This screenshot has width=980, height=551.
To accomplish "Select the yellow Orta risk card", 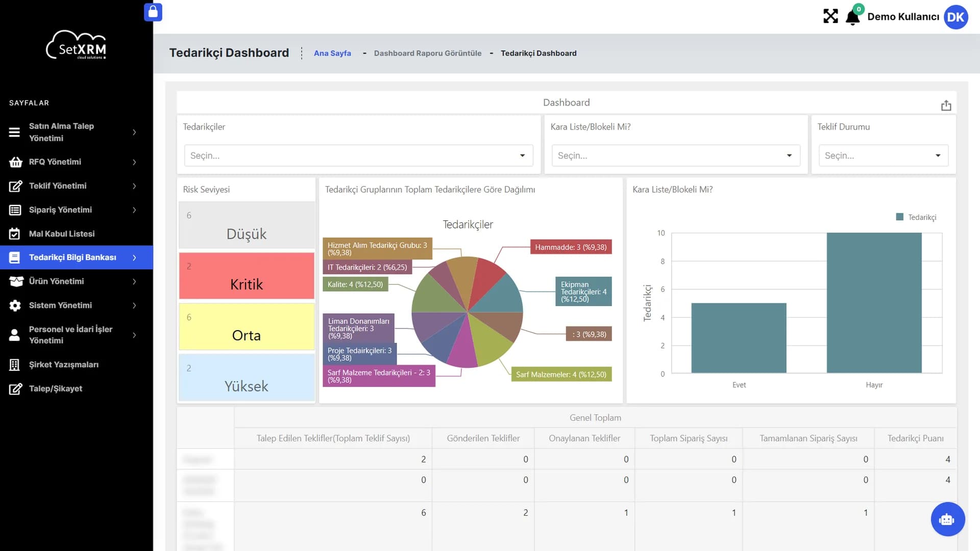I will coord(247,327).
